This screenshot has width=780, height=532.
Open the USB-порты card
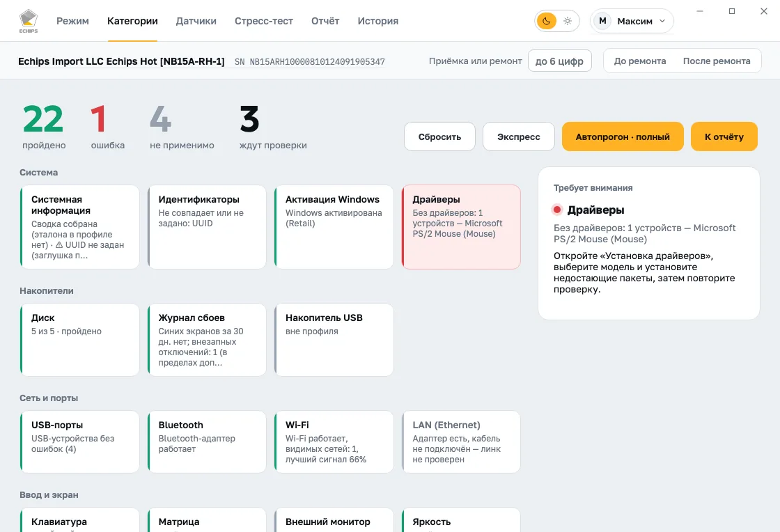(79, 441)
